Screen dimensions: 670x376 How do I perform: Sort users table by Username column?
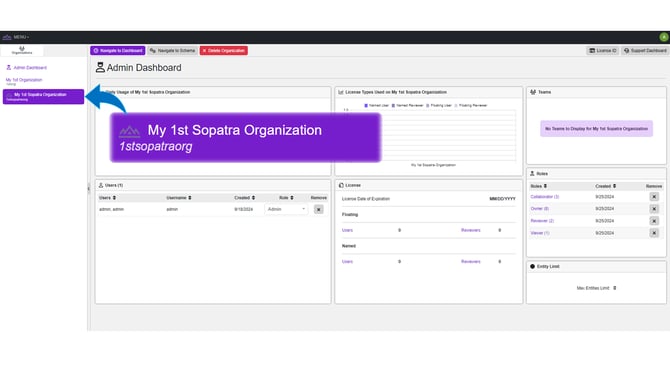click(179, 198)
